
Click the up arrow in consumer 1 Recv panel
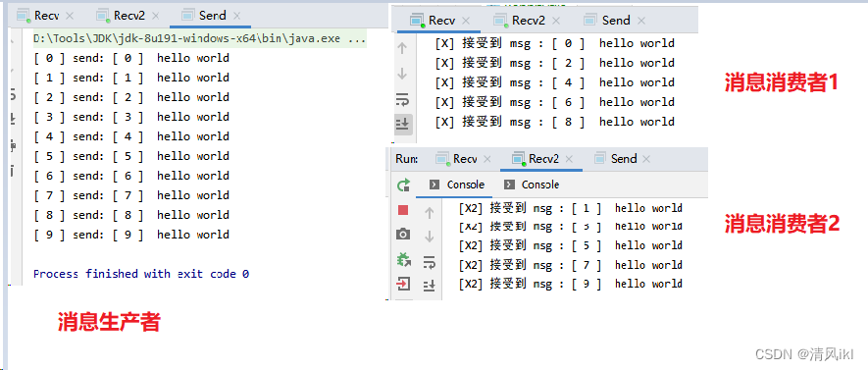402,49
